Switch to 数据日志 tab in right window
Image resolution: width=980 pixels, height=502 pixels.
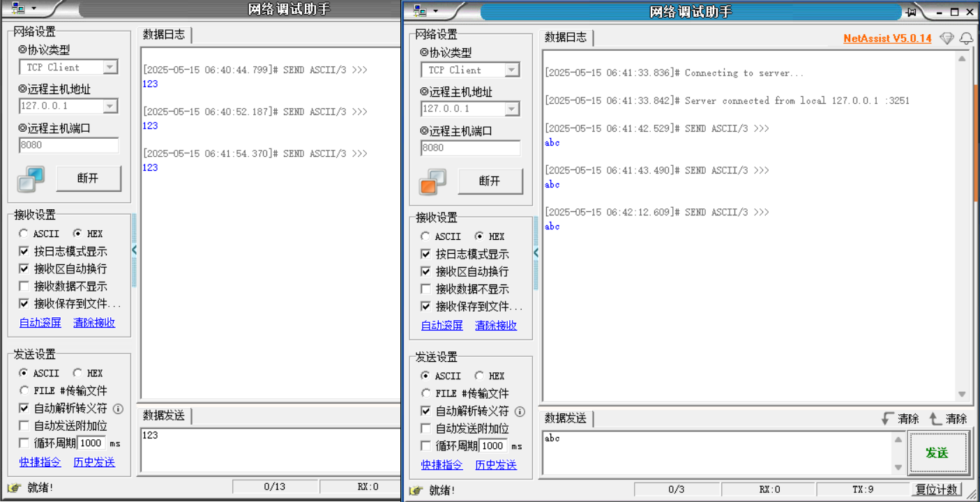[x=566, y=38]
